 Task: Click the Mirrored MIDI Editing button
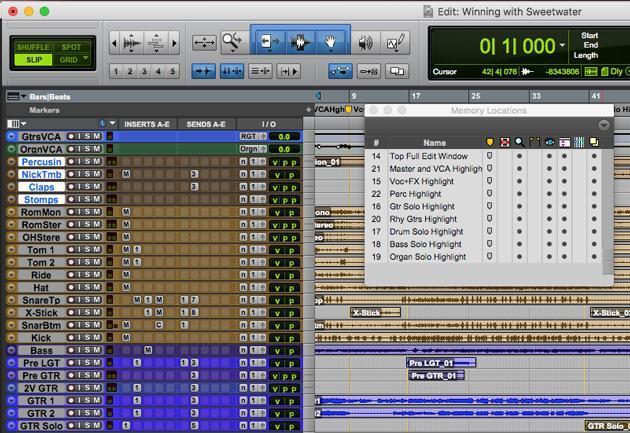click(368, 71)
